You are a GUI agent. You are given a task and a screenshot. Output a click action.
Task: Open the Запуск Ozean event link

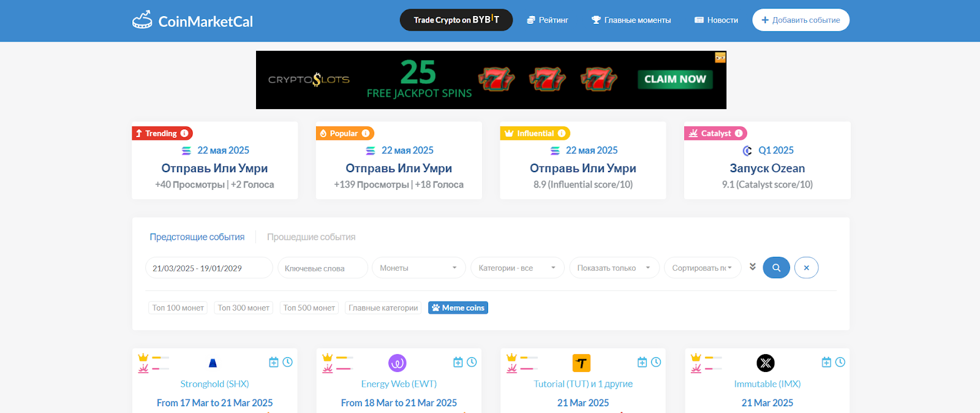(767, 168)
